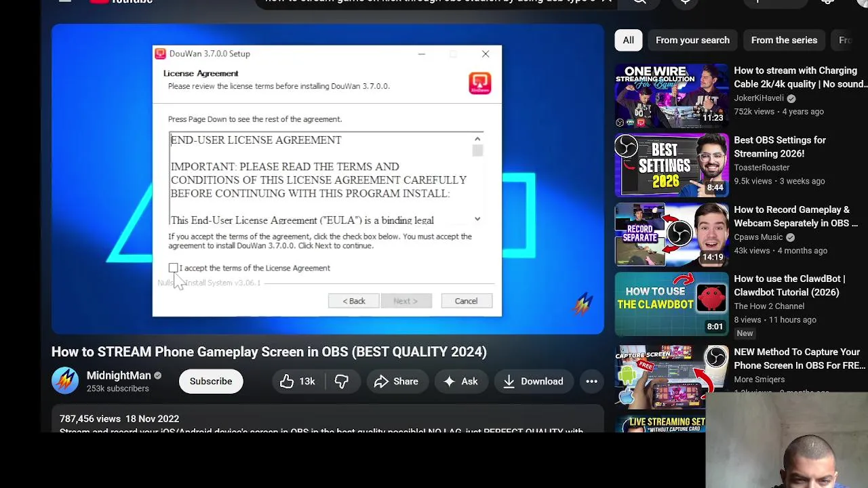Open 'How to Record Gameplay & Webcam Separately' title
This screenshot has height=488, width=868.
click(795, 216)
